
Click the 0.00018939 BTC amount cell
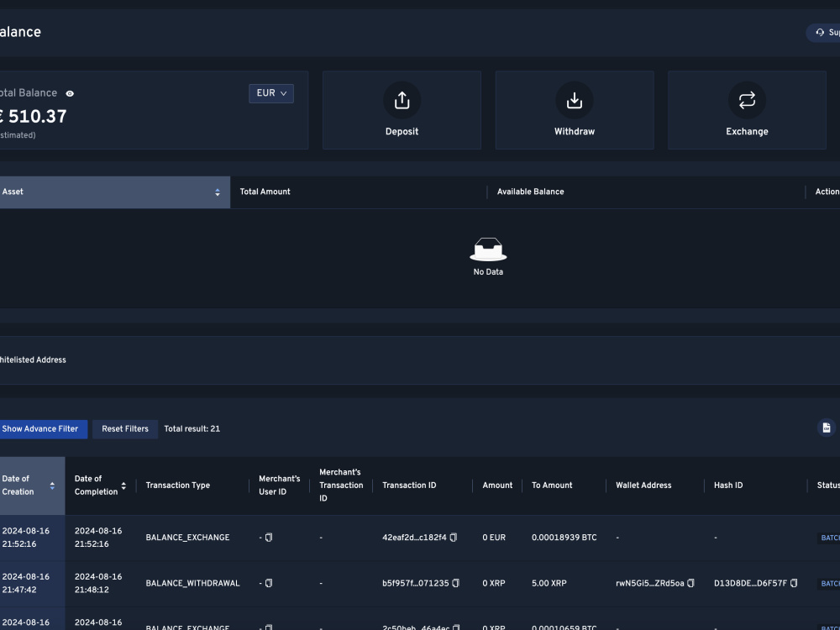[x=564, y=538]
